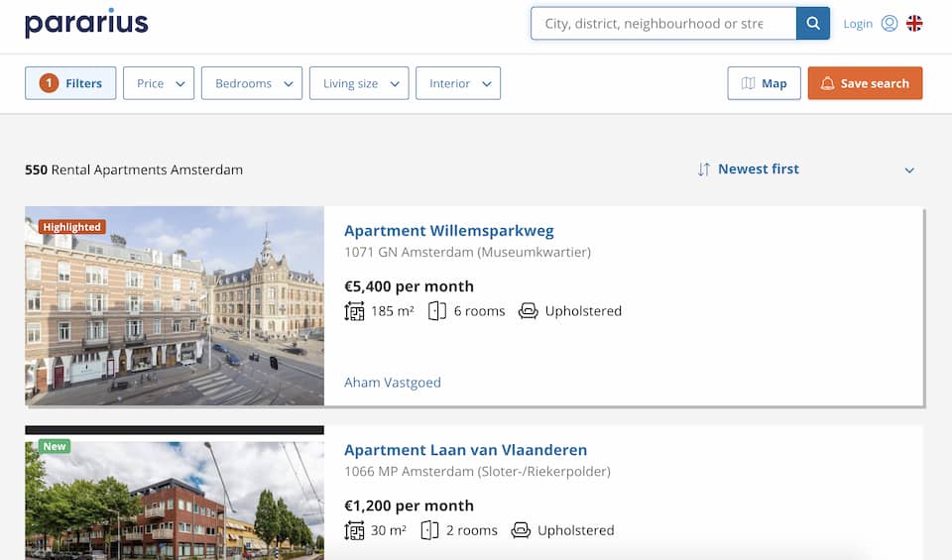Viewport: 952px width, 560px height.
Task: Focus the city search input field
Action: [x=662, y=24]
